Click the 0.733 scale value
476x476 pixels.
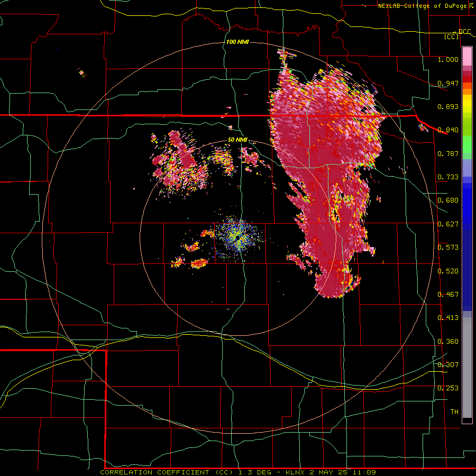click(448, 177)
